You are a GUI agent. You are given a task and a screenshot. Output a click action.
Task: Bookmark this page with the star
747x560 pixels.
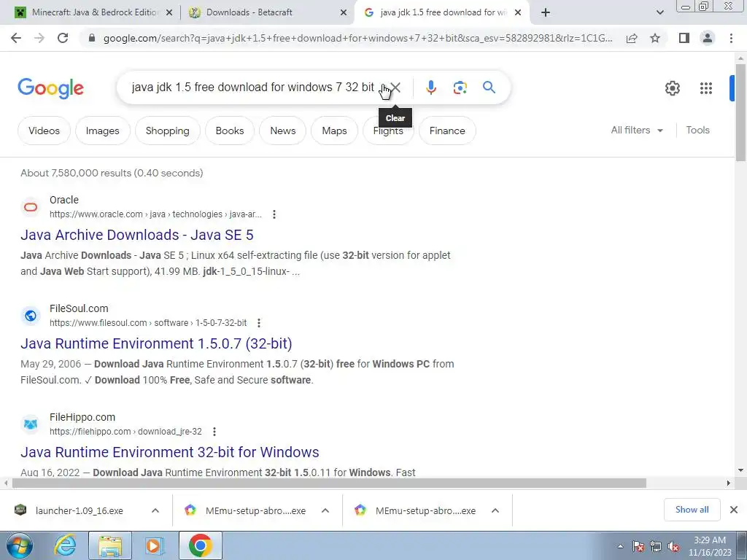[x=655, y=38]
